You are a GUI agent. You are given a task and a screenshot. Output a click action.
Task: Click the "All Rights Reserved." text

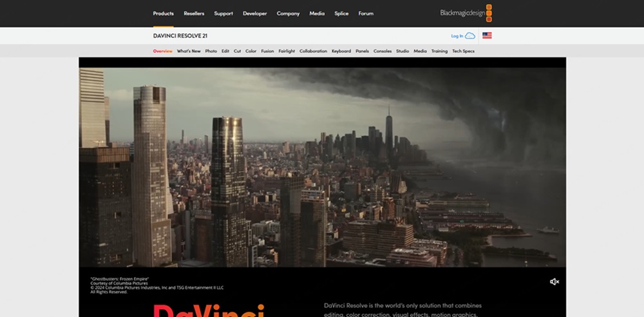(x=109, y=292)
